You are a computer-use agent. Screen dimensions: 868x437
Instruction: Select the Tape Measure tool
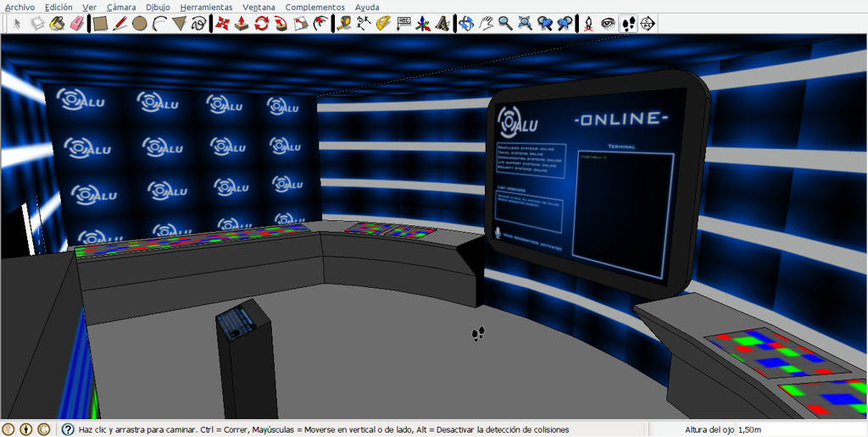click(344, 23)
